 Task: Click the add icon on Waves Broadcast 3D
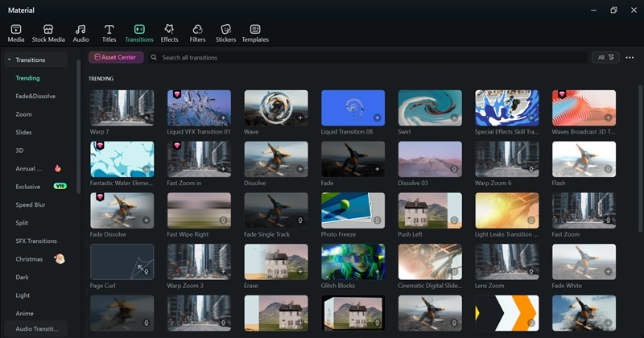[609, 117]
